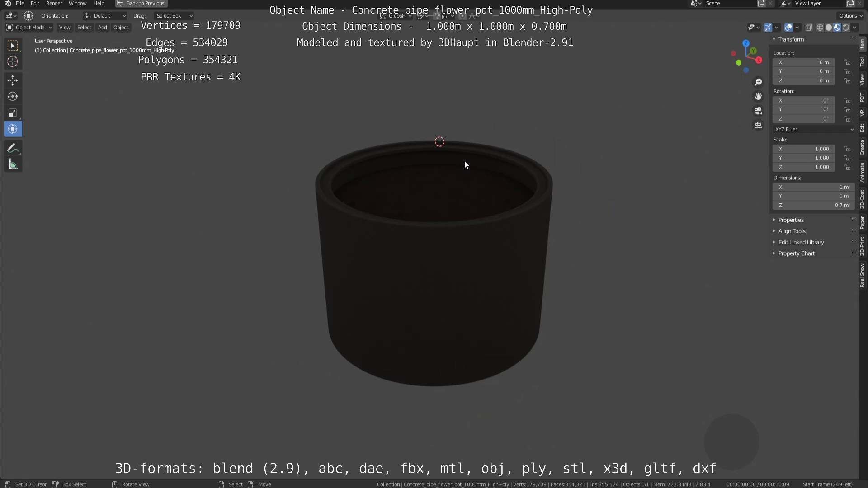The width and height of the screenshot is (868, 488).
Task: Click new view layer icon beside View Layer
Action: [850, 4]
